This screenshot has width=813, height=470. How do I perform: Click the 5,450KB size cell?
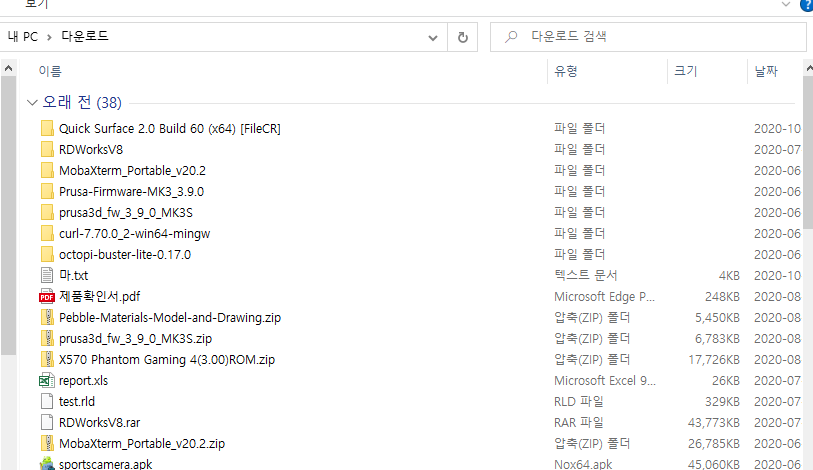tap(717, 317)
